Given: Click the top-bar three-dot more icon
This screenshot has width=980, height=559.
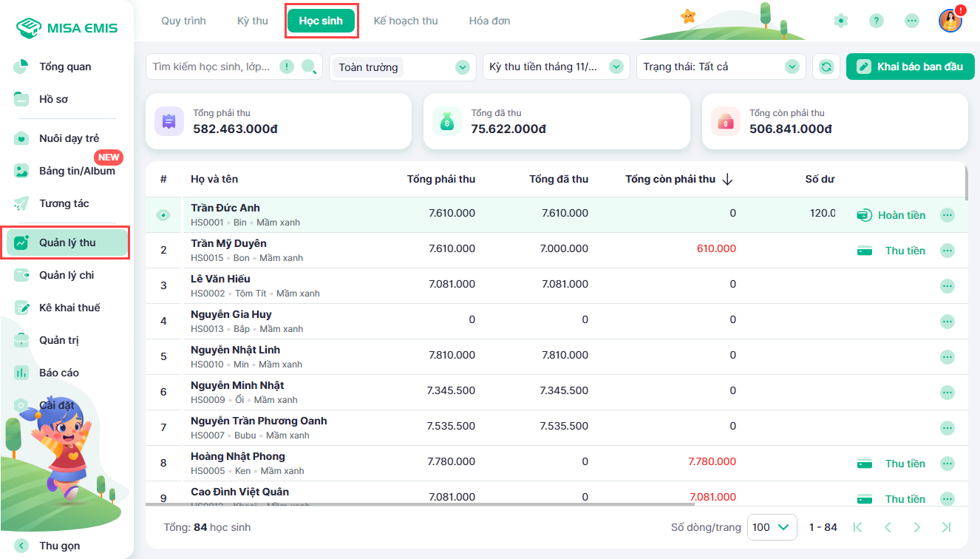Looking at the screenshot, I should tap(911, 21).
